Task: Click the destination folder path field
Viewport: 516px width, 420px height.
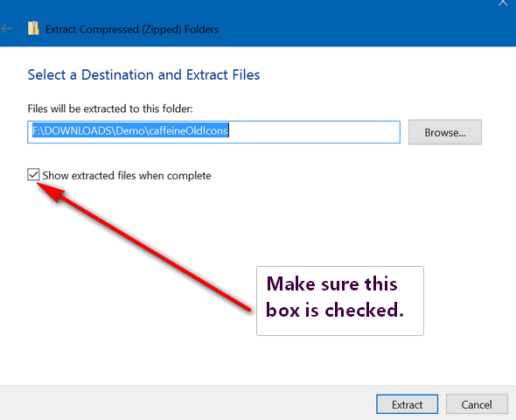Action: tap(213, 132)
